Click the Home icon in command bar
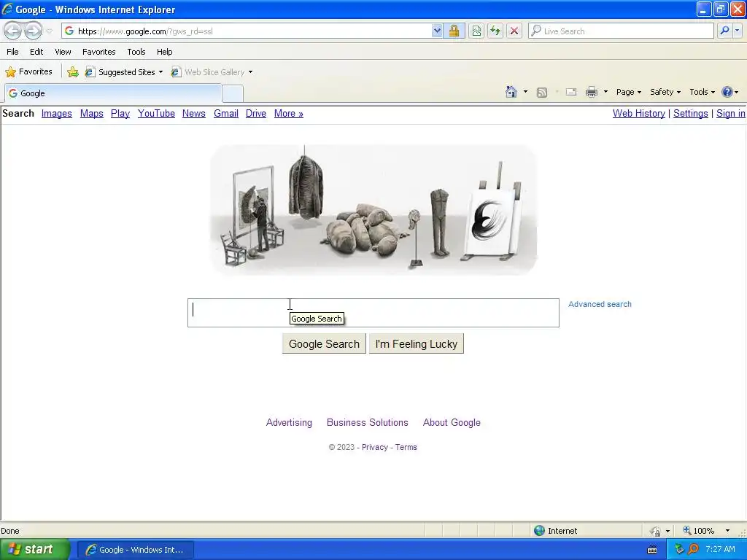The height and width of the screenshot is (560, 747). 511,91
